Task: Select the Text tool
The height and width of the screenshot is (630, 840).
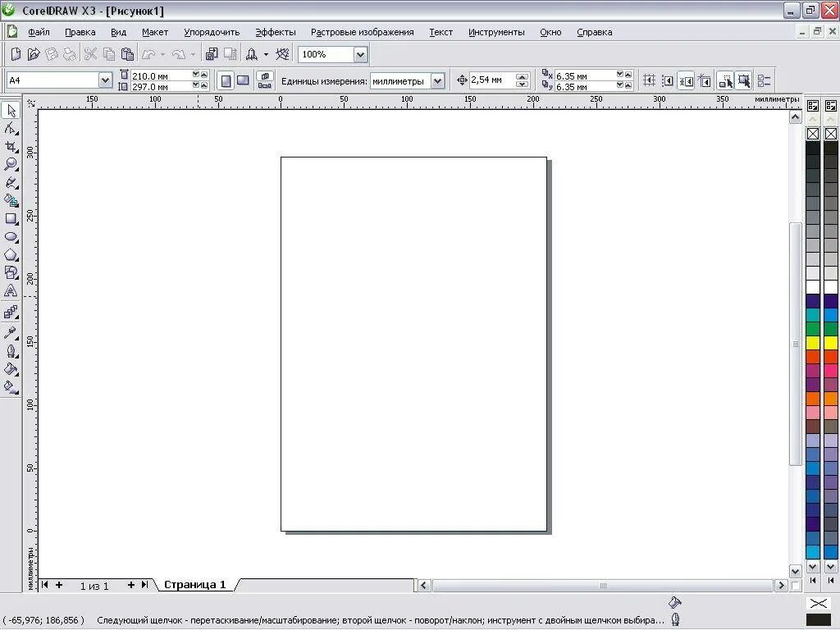Action: coord(11,291)
